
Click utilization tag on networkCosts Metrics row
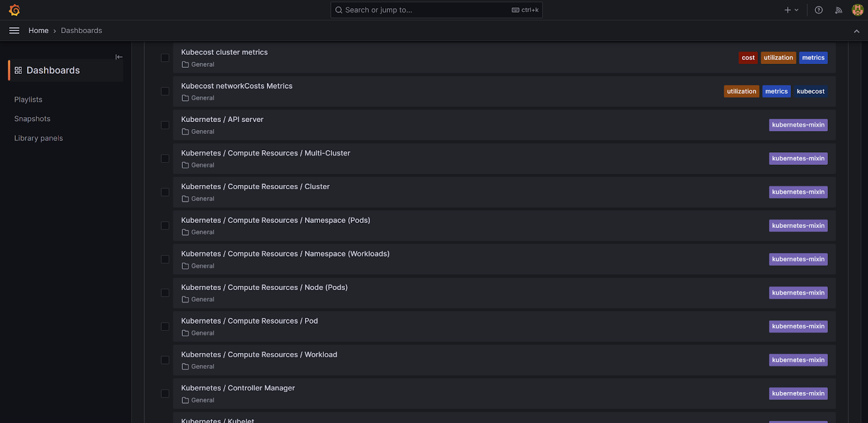pos(742,92)
